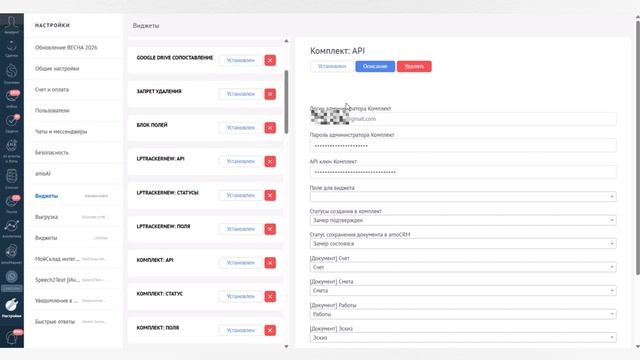Open the notification icon at sidebar bottom
The image size is (640, 360).
11,337
